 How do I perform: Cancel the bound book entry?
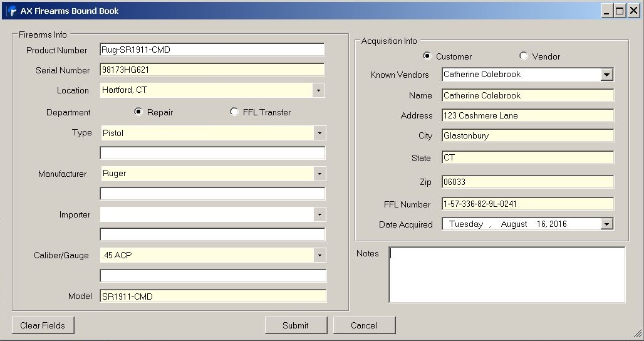point(364,325)
